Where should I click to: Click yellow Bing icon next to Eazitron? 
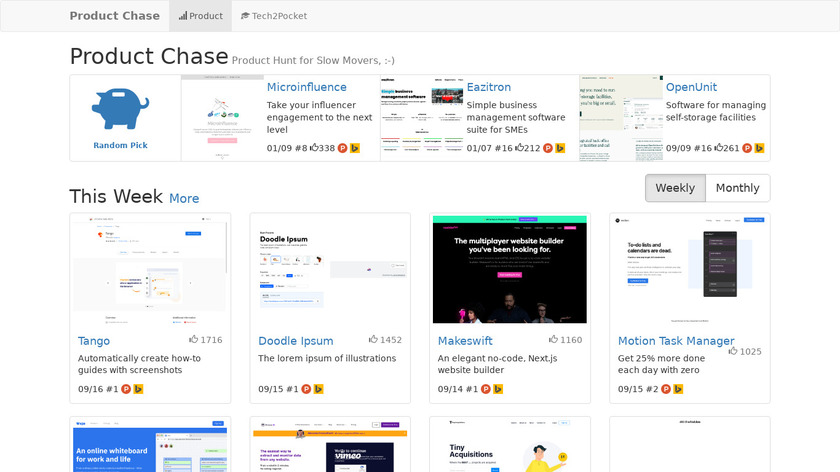click(x=560, y=148)
